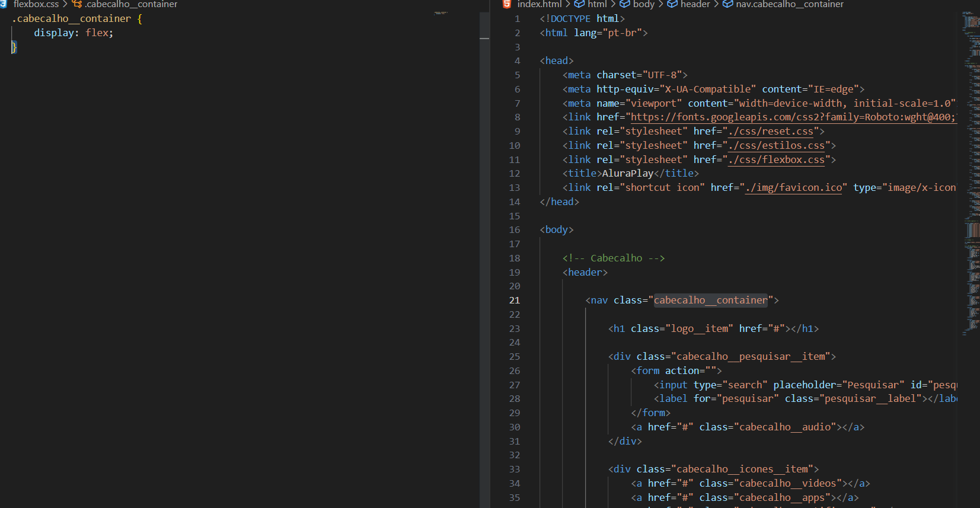Click the cabecalho__pesquisar__item class value
Image resolution: width=980 pixels, height=508 pixels.
click(751, 357)
